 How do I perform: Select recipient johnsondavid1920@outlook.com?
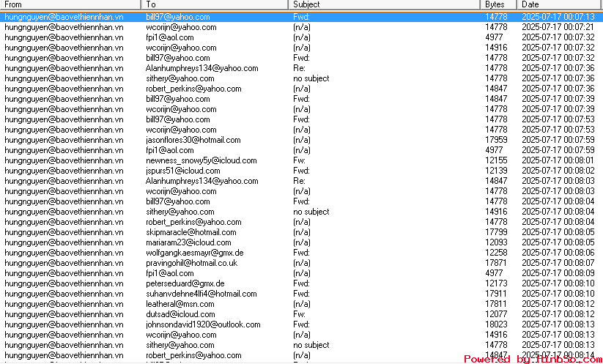[203, 324]
